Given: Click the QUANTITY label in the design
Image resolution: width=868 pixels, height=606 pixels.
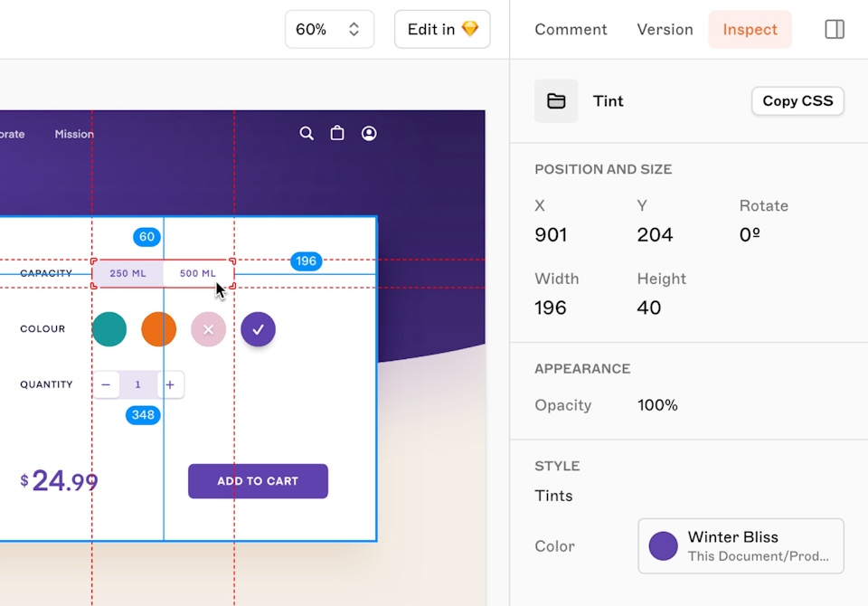Looking at the screenshot, I should coord(46,384).
